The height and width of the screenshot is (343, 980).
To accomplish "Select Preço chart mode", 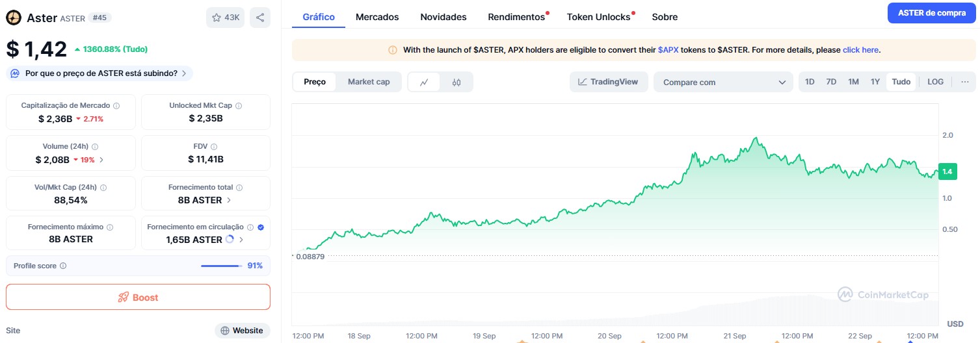I will (x=315, y=82).
